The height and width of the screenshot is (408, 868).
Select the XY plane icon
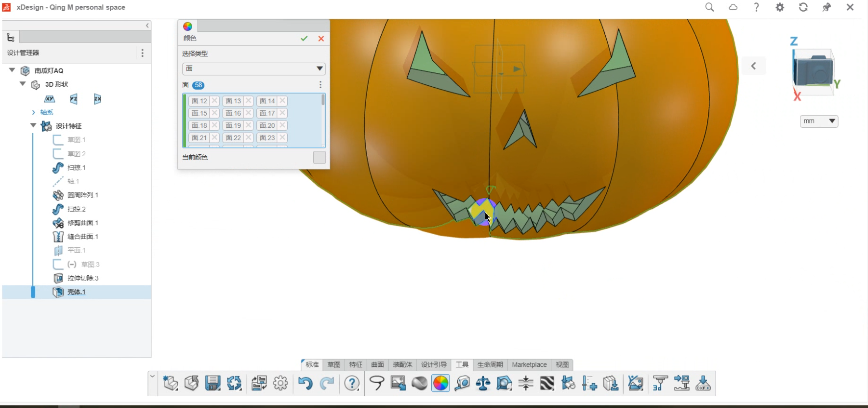(x=50, y=99)
